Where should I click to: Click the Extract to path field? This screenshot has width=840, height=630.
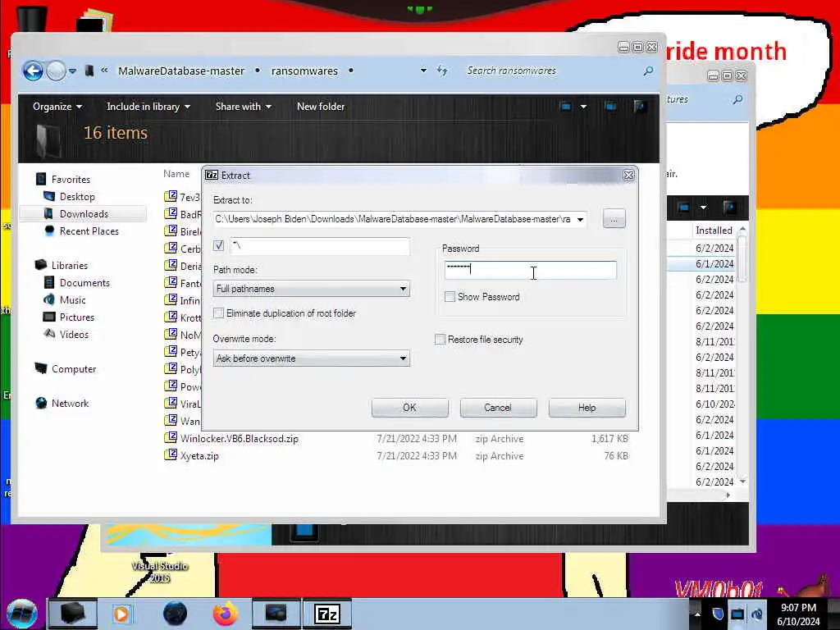click(x=393, y=219)
